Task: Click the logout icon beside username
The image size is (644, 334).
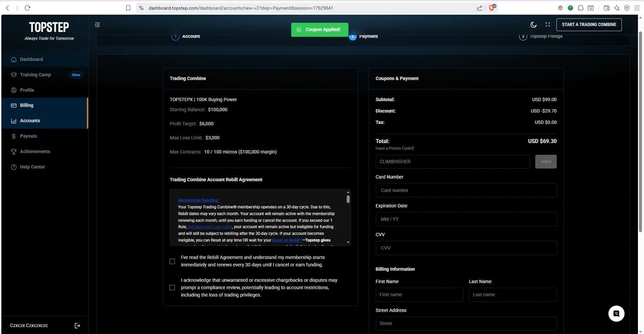Action: click(x=77, y=326)
